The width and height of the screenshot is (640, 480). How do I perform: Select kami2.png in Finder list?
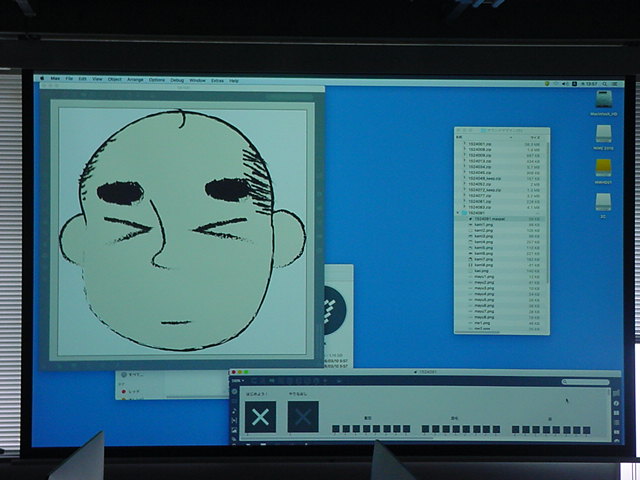[x=484, y=230]
